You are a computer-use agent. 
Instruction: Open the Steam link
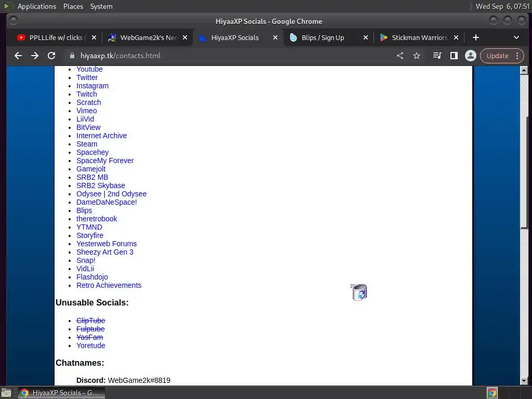pyautogui.click(x=87, y=144)
